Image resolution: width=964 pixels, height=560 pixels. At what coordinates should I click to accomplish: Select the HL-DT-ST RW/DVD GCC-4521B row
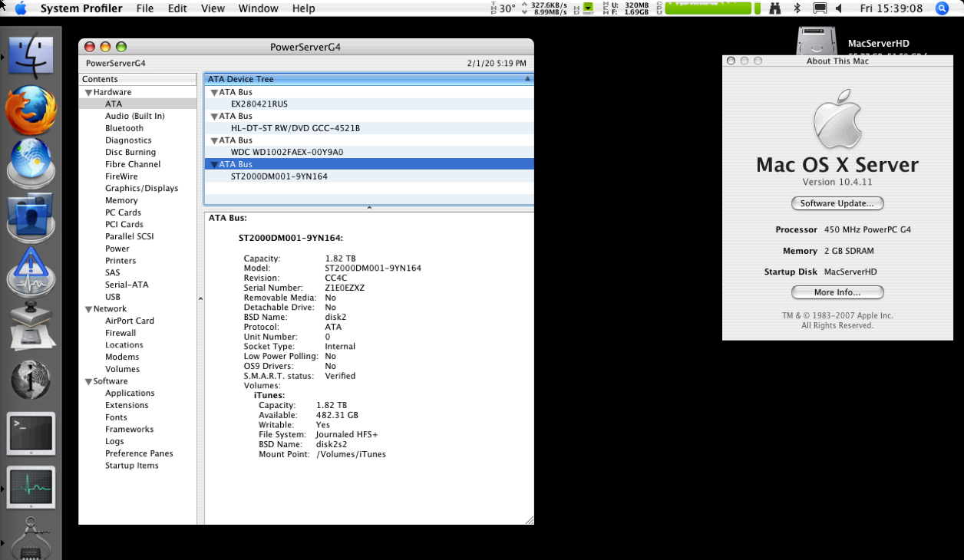(368, 128)
